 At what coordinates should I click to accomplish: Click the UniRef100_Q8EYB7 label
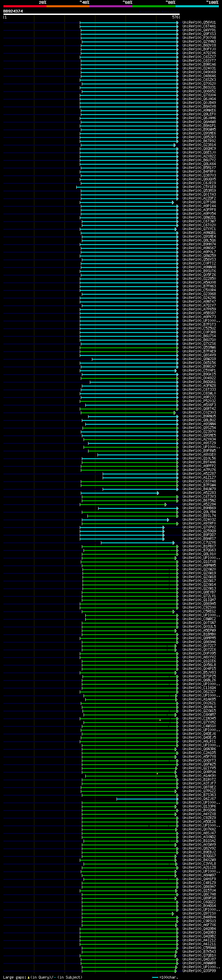pyautogui.click(x=199, y=592)
